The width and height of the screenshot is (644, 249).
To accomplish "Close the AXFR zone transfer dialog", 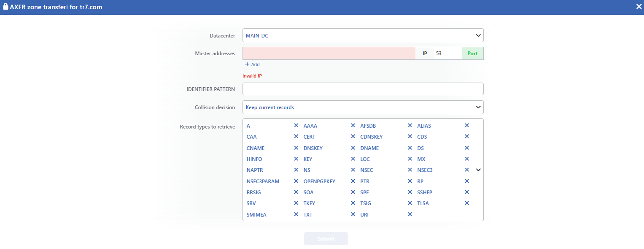I will [639, 7].
